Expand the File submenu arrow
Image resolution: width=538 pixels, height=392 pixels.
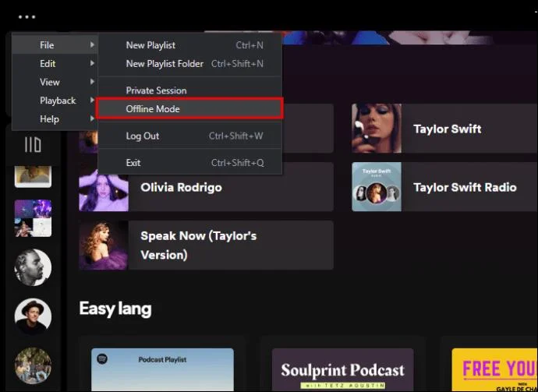tap(92, 45)
